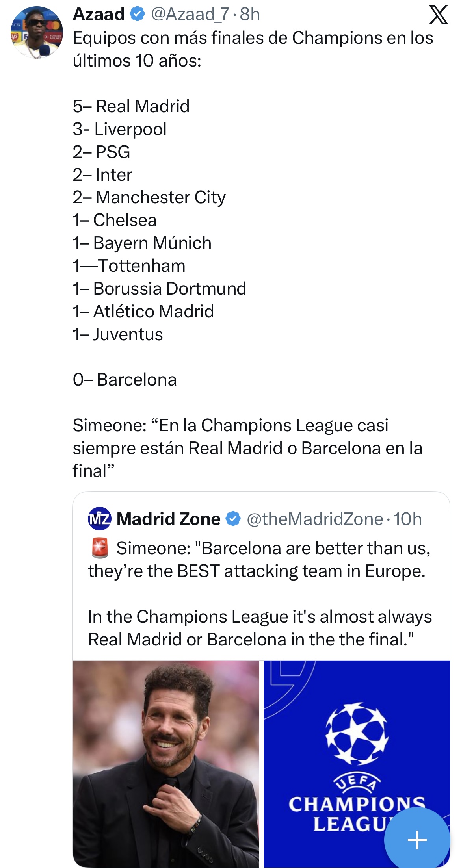Viewport: 461px width, 868px height.
Task: Tap the Azaad display name
Action: 99,14
